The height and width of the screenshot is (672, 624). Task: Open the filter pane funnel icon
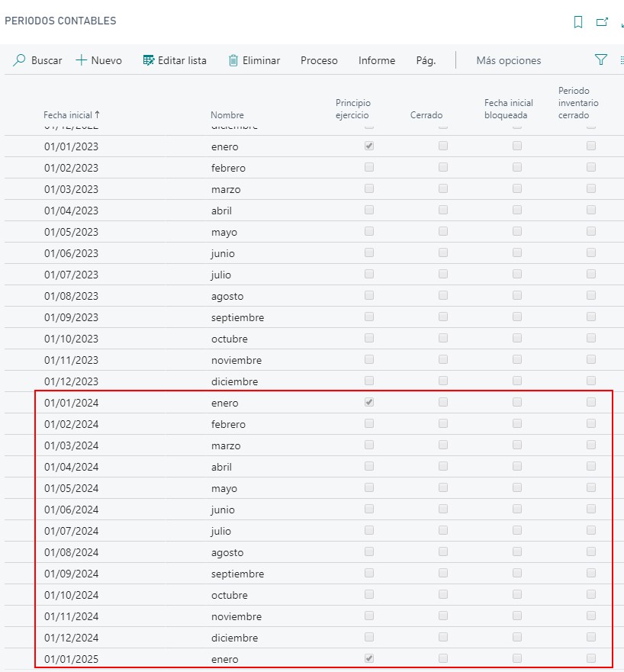point(601,59)
